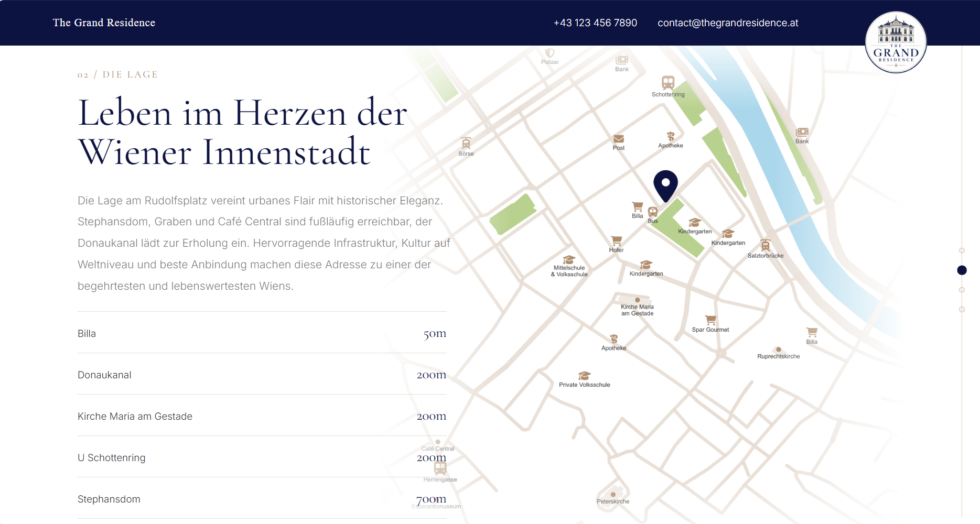
Task: Select the Spar Gourmet cart icon
Action: point(710,320)
